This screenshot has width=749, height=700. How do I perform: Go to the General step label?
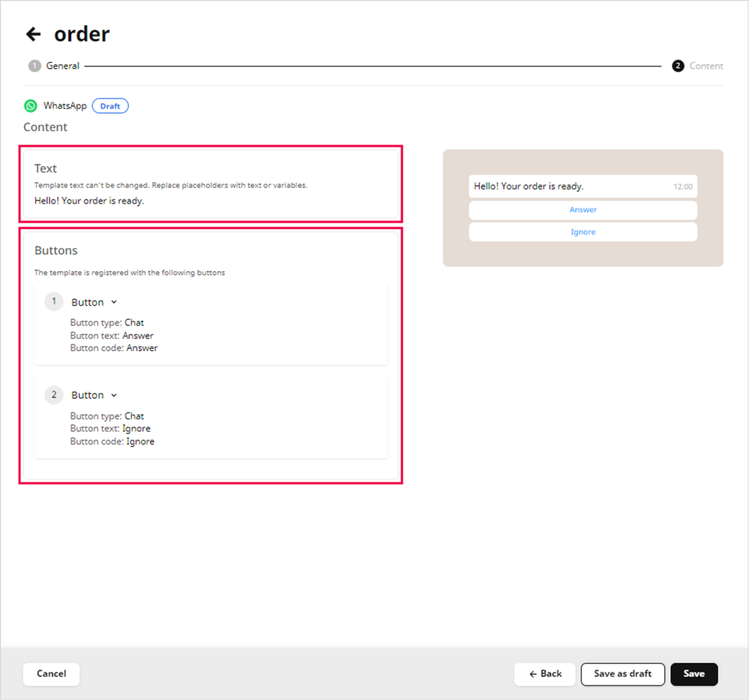tap(63, 66)
